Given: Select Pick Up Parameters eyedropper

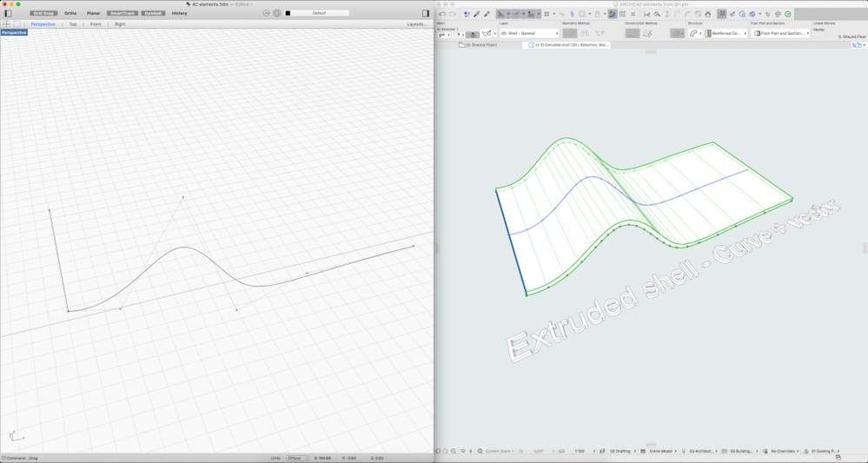Looking at the screenshot, I should coord(476,15).
